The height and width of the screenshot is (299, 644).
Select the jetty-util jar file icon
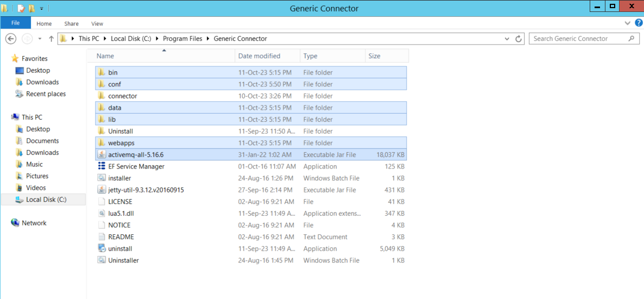pos(102,190)
